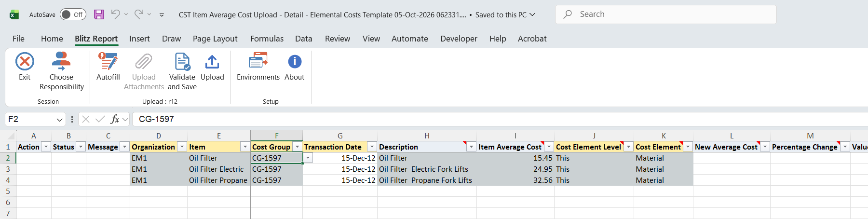Open the Cost Group filter dropdown

tap(298, 147)
